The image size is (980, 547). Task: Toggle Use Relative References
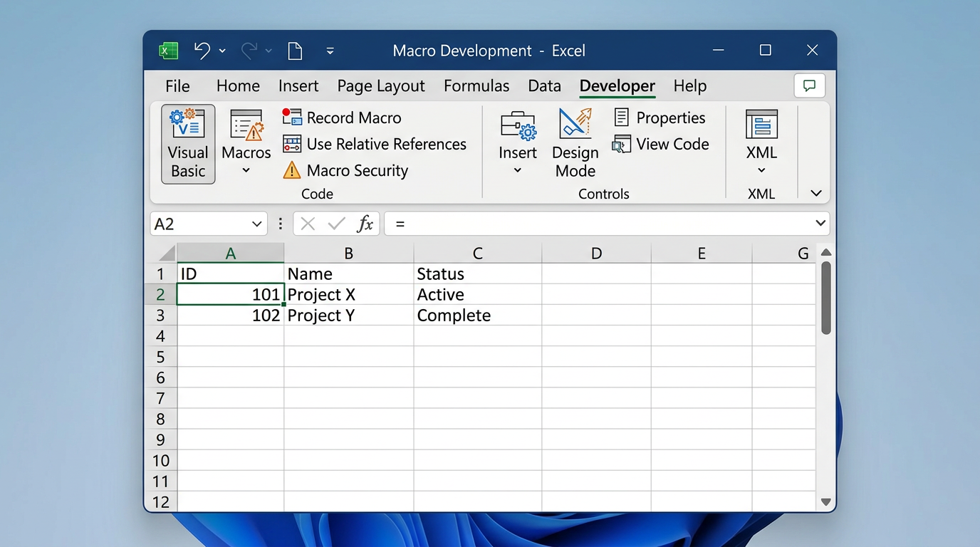point(375,145)
